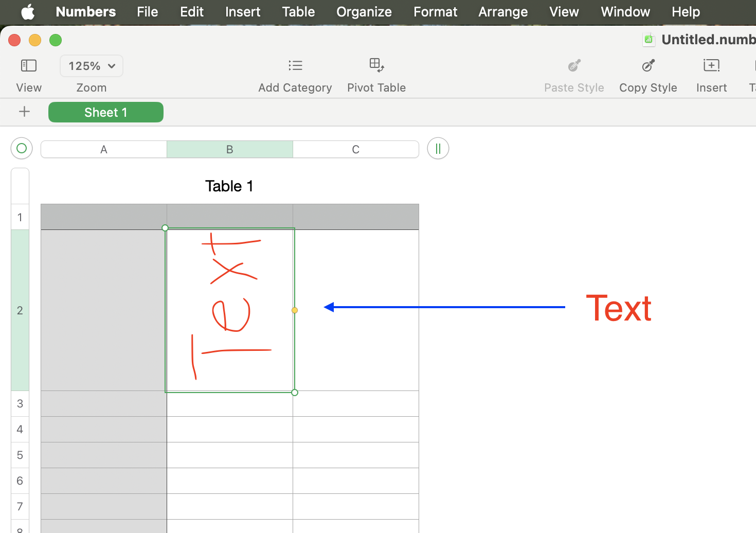Open the Organize menu

click(364, 12)
